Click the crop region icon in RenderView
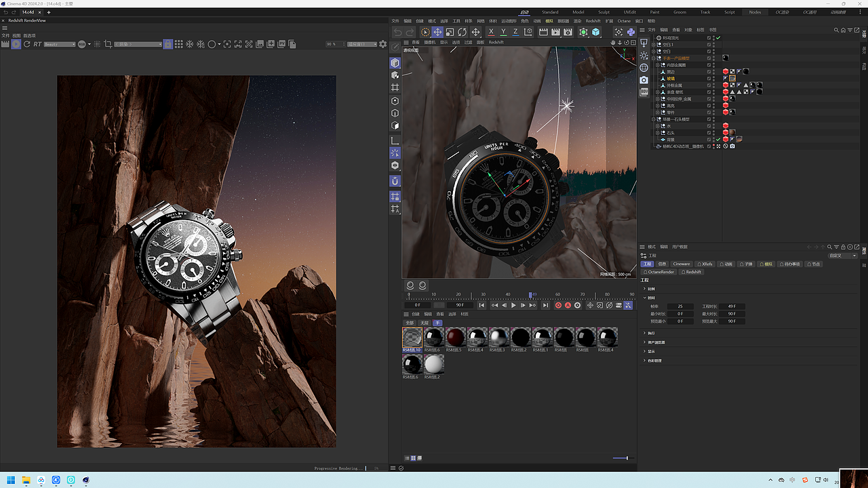Viewport: 868px width, 488px height. tap(108, 44)
